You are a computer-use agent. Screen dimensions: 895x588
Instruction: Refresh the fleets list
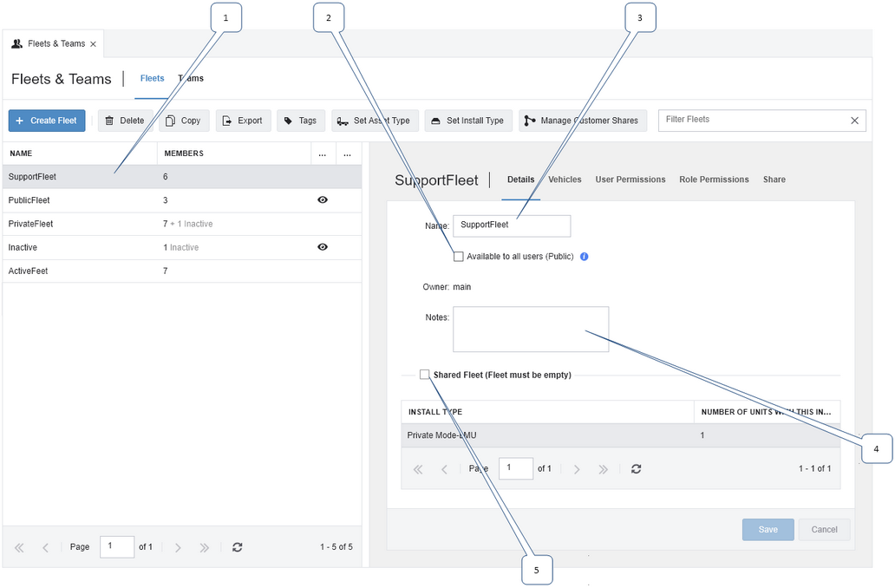click(238, 547)
